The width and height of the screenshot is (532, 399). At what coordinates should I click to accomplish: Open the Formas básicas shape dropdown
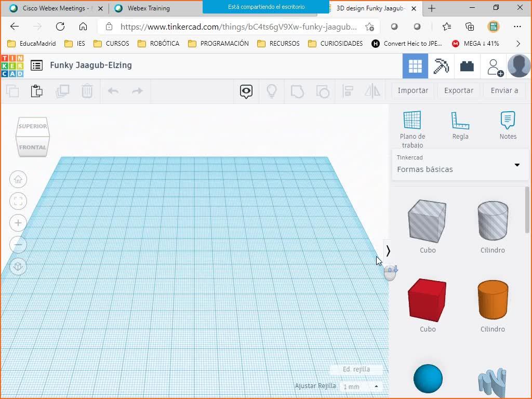pos(460,165)
